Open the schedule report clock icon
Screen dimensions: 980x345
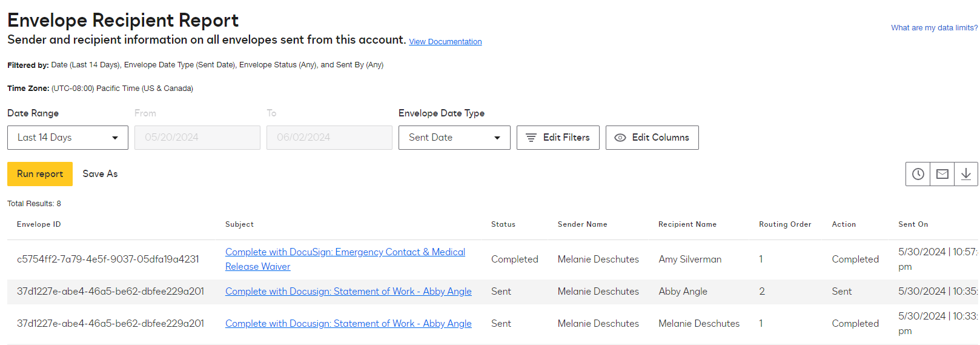pos(918,174)
